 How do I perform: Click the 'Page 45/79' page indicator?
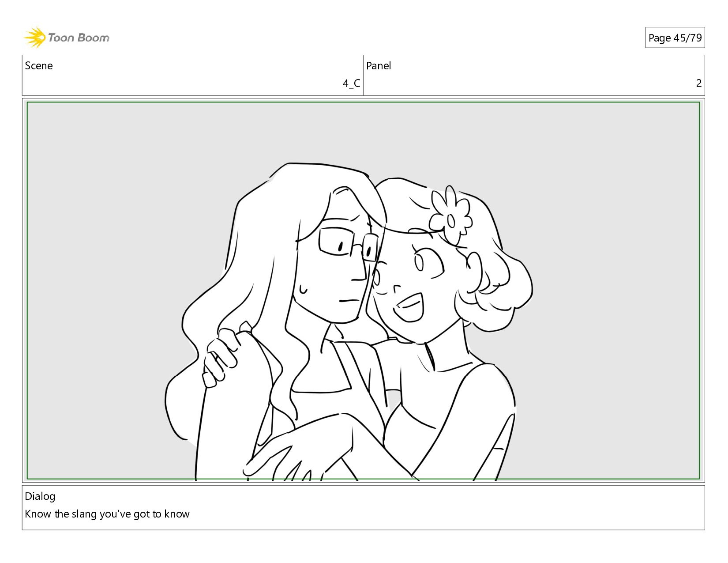point(675,38)
